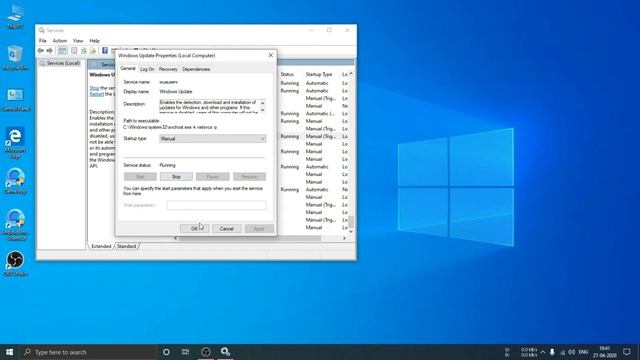Confirm with the OK button
This screenshot has height=360, width=640.
click(194, 229)
